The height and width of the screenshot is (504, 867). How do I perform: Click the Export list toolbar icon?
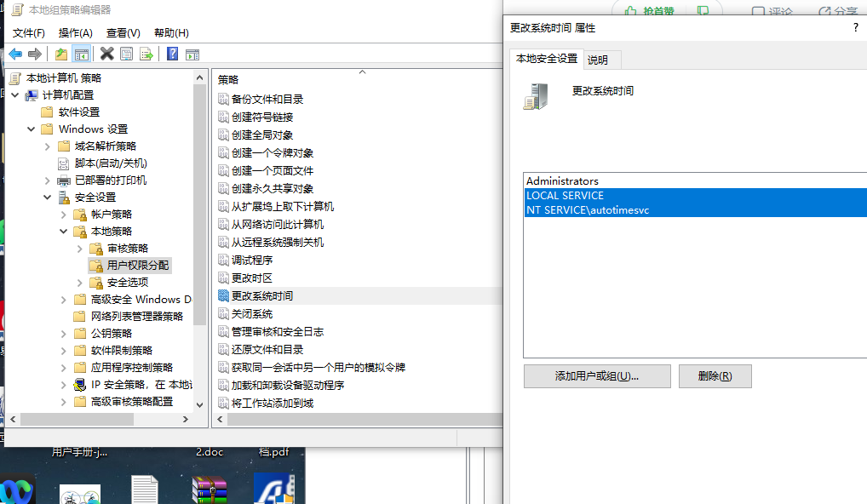tap(146, 54)
